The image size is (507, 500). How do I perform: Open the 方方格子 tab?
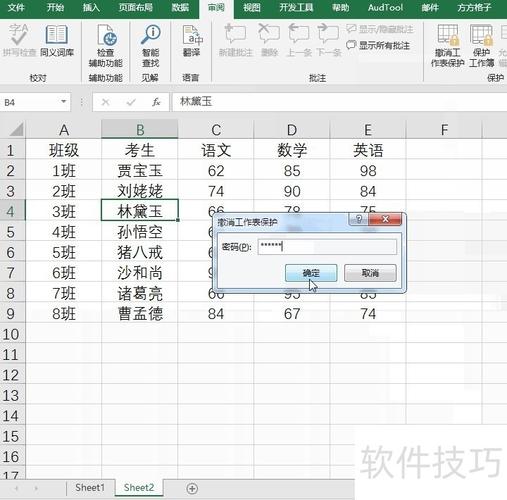[474, 7]
